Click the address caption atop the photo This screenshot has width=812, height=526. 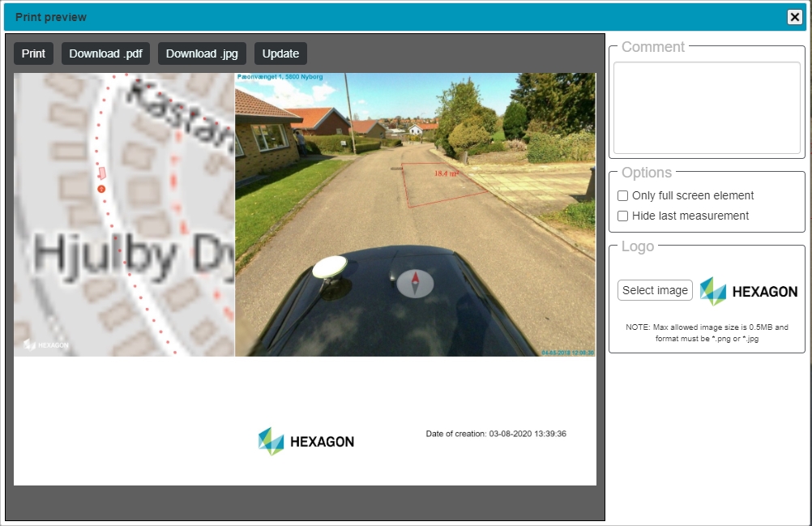pos(280,77)
